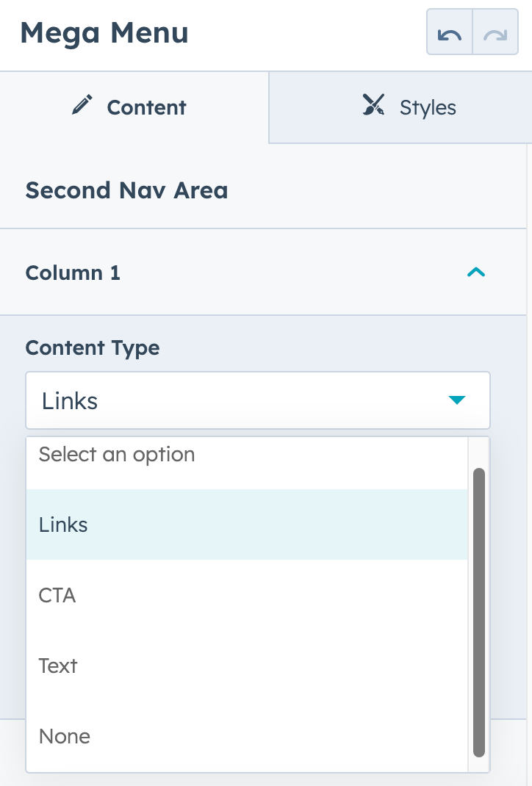Click the Column 1 section header text
This screenshot has width=532, height=786.
point(73,273)
